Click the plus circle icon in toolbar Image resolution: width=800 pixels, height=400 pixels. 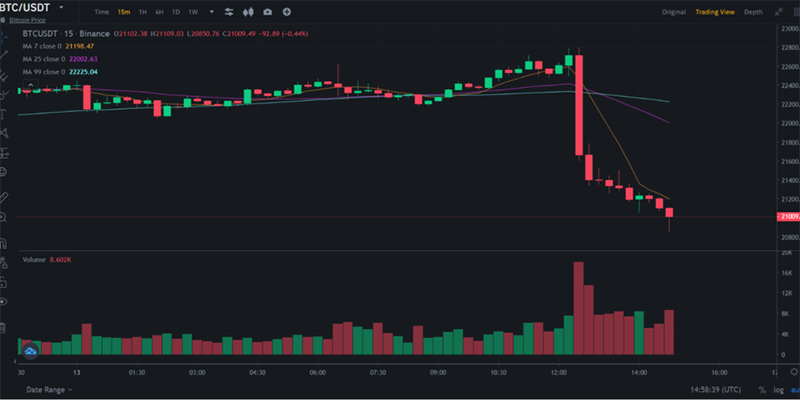point(287,12)
